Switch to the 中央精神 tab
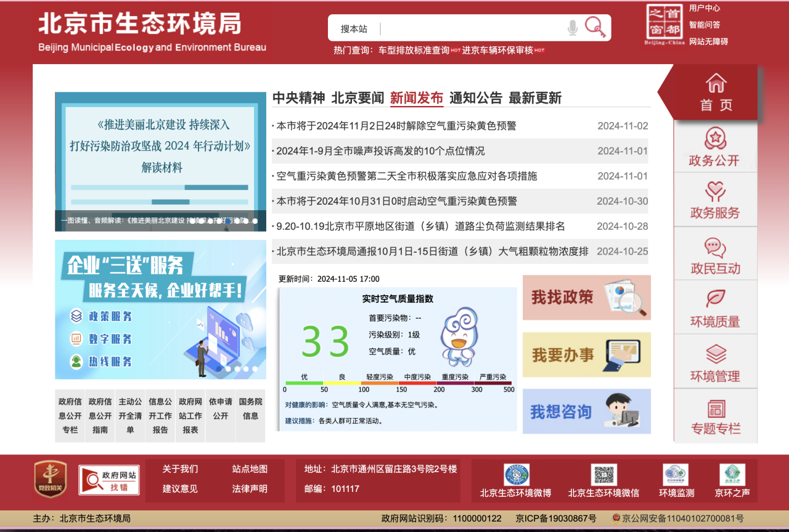This screenshot has height=532, width=789. pos(298,98)
